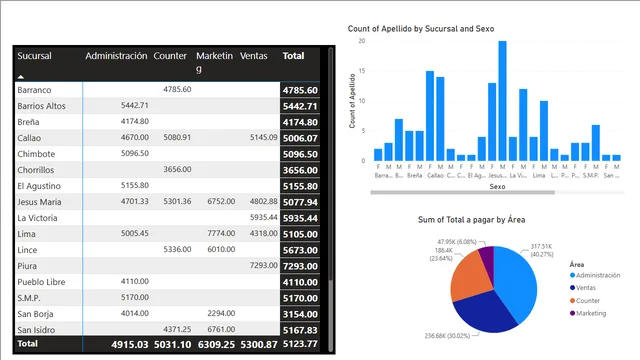Click Administración legend color dot
The width and height of the screenshot is (640, 360).
pyautogui.click(x=572, y=275)
